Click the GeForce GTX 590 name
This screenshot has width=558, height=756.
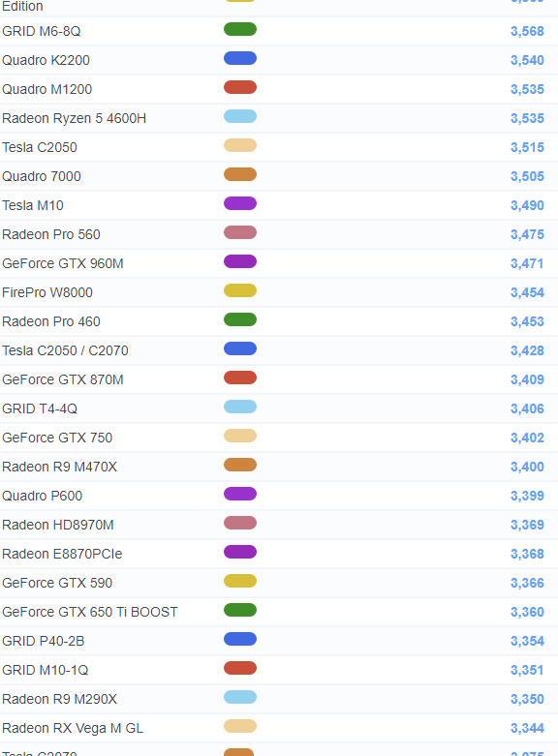pyautogui.click(x=57, y=583)
